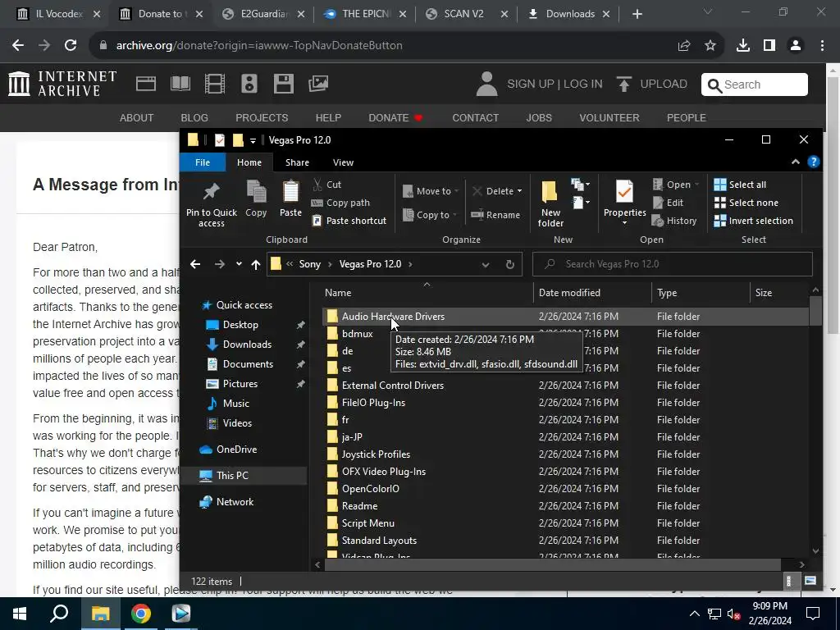Open Chrome downloads toolbar icon
This screenshot has height=630, width=840.
pyautogui.click(x=742, y=46)
